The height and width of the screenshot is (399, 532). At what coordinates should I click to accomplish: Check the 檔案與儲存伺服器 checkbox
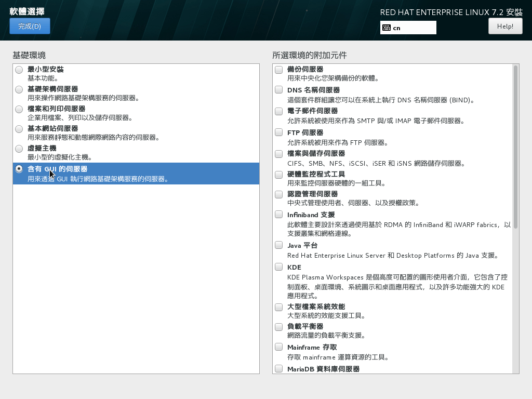279,154
